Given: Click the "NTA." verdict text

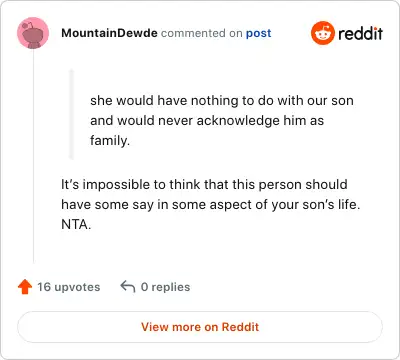Looking at the screenshot, I should (76, 225).
